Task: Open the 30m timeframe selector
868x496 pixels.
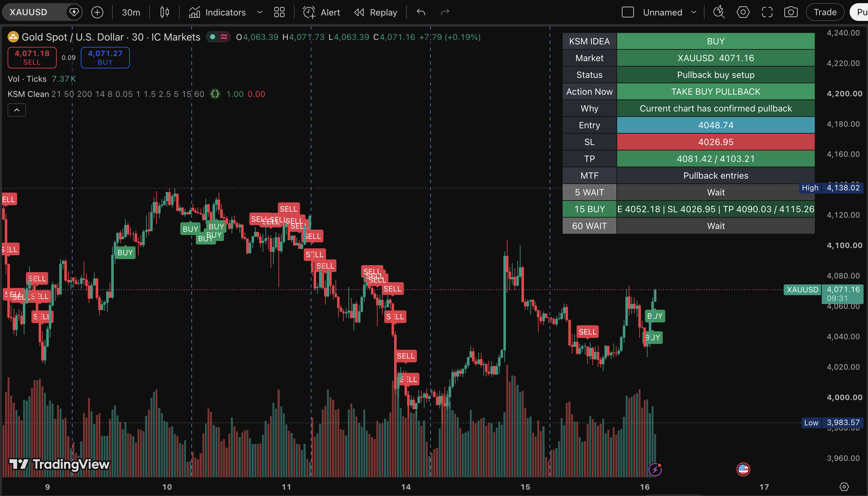Action: 131,12
